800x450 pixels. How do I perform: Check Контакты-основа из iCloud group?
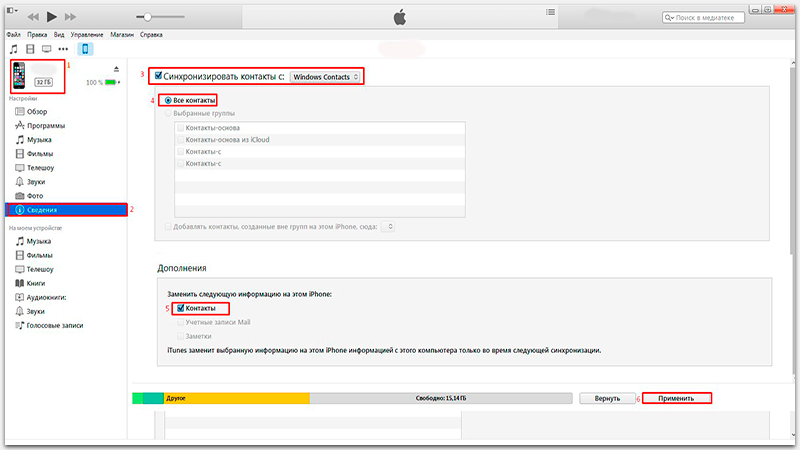180,139
